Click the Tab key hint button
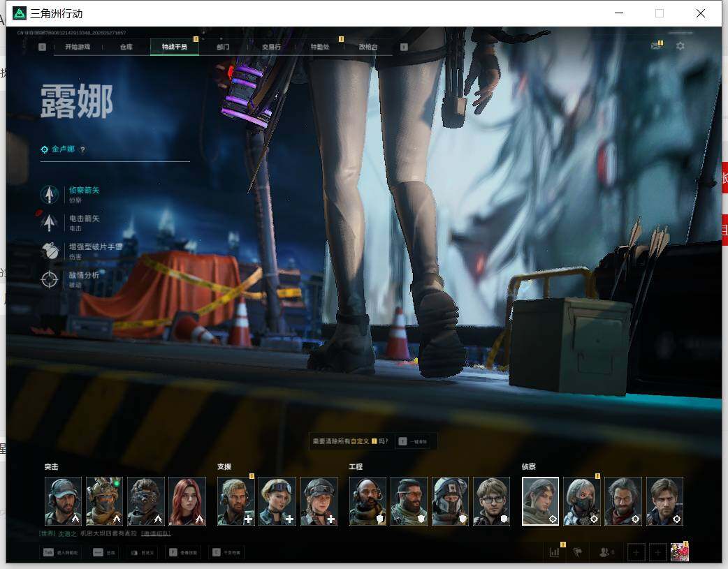 click(x=60, y=552)
